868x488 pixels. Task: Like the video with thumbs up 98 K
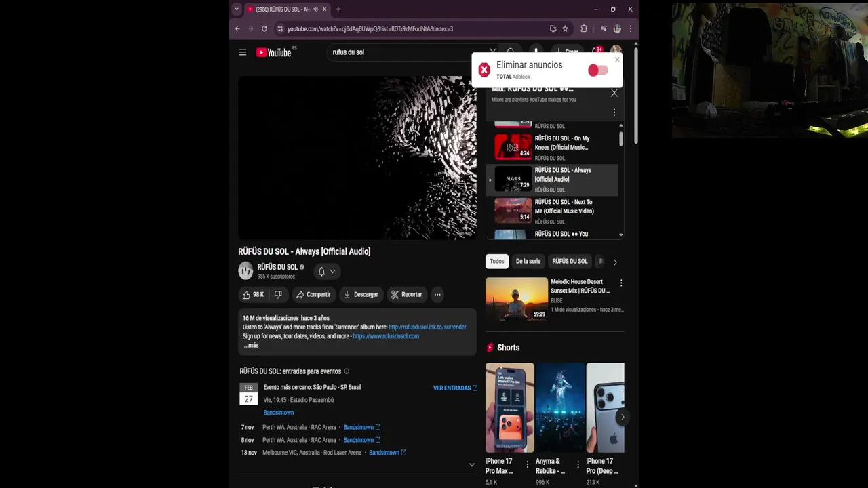(x=253, y=295)
